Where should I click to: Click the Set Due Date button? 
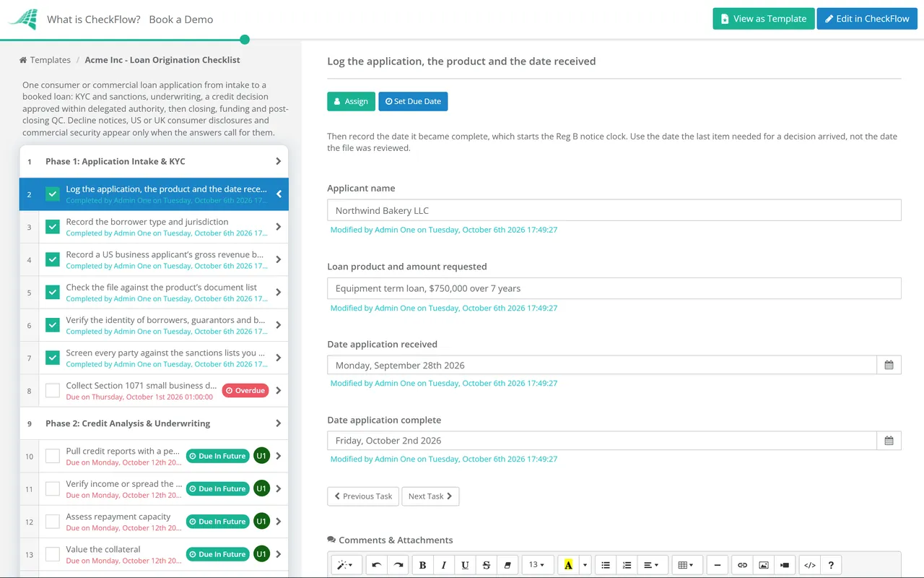click(413, 102)
